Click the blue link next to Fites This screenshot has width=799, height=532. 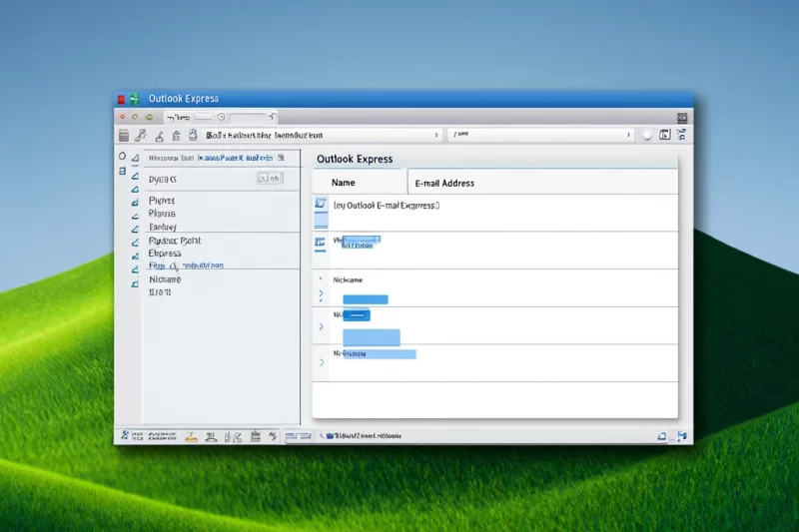pyautogui.click(x=204, y=266)
